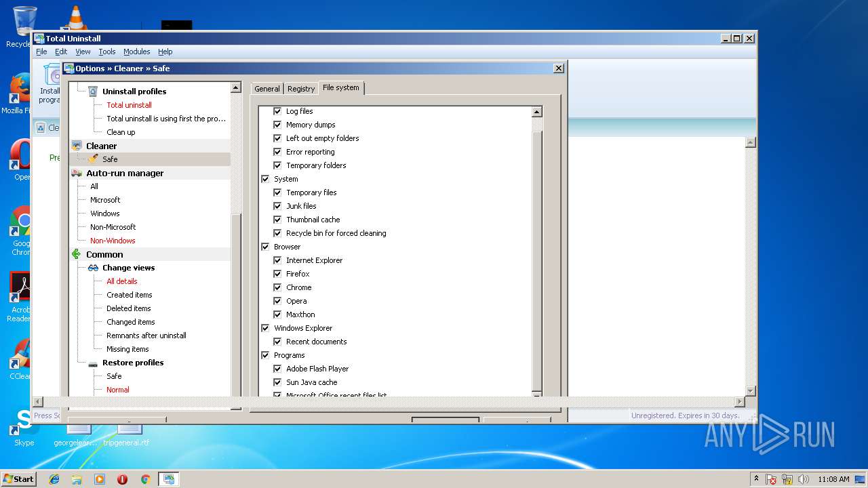The height and width of the screenshot is (488, 868).
Task: Click the Cleaner section icon
Action: pyautogui.click(x=77, y=146)
